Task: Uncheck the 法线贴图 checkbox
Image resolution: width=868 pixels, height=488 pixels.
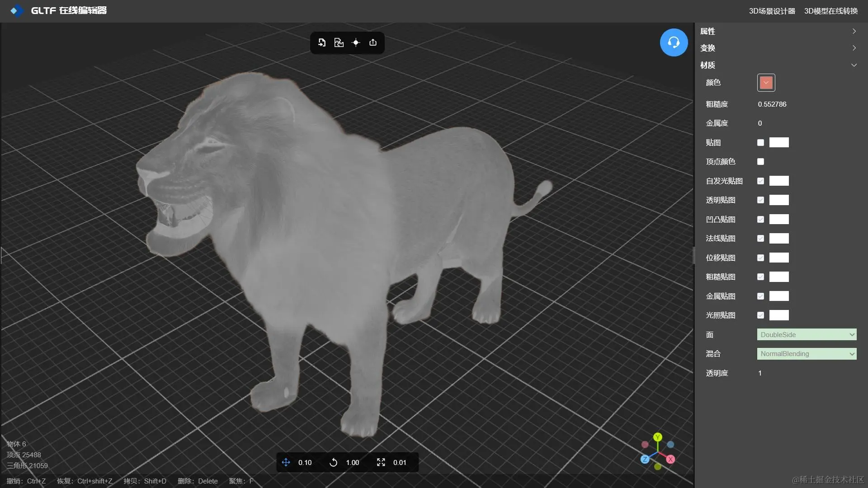Action: 760,239
